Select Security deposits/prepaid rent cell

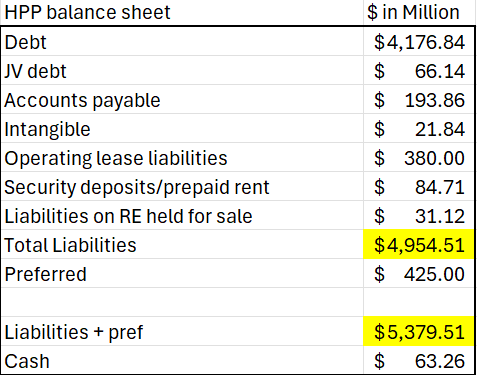pyautogui.click(x=182, y=186)
